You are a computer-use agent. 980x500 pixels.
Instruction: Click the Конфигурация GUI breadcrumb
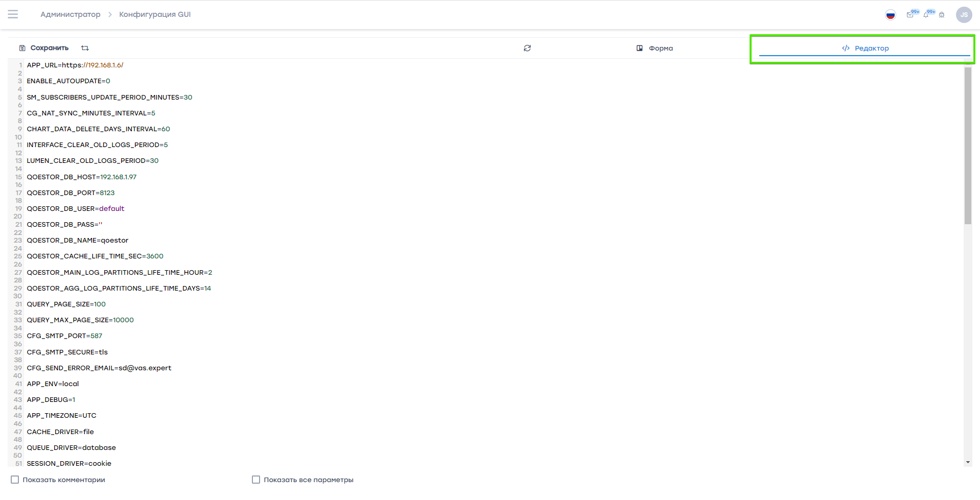tap(155, 14)
